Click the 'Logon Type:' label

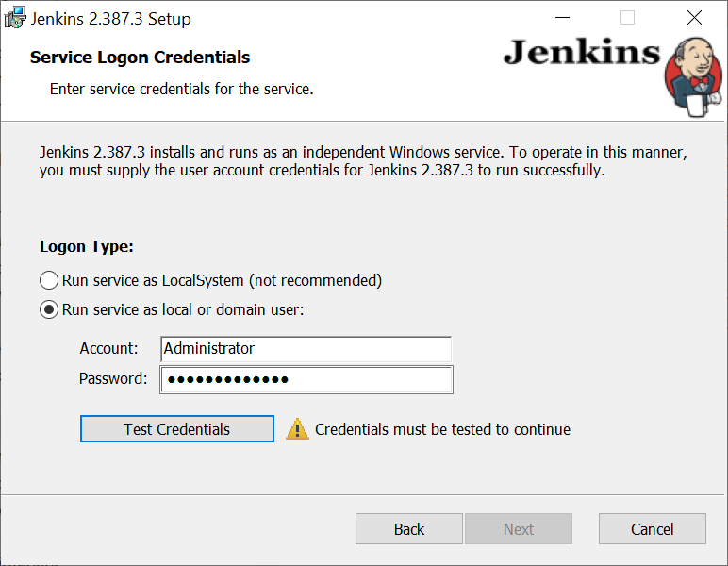(87, 246)
